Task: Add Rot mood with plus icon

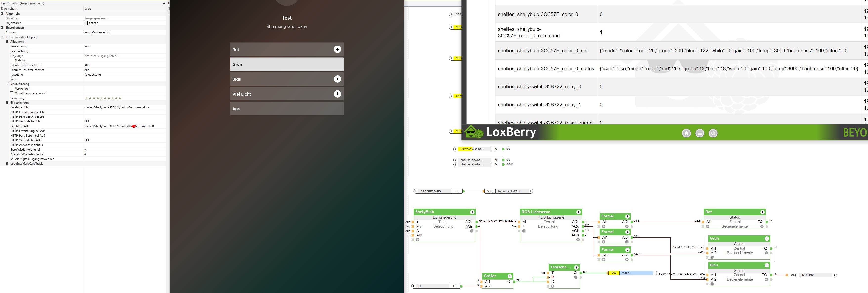Action: pos(337,50)
